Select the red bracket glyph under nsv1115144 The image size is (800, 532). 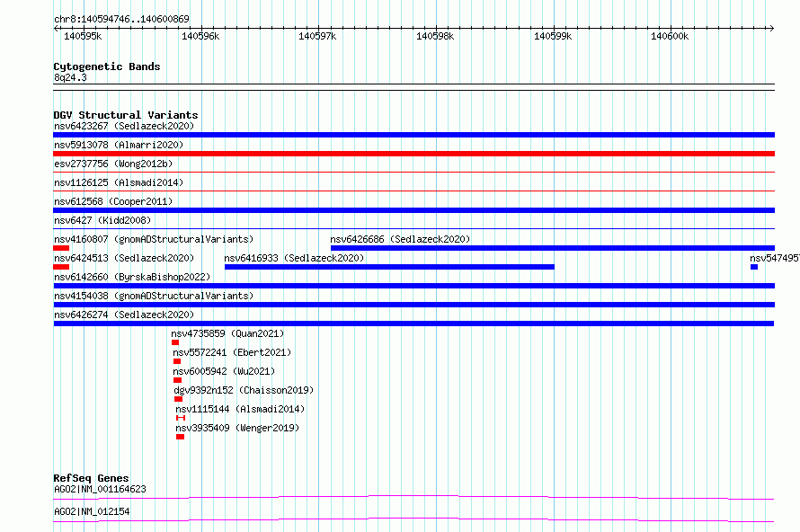click(181, 418)
